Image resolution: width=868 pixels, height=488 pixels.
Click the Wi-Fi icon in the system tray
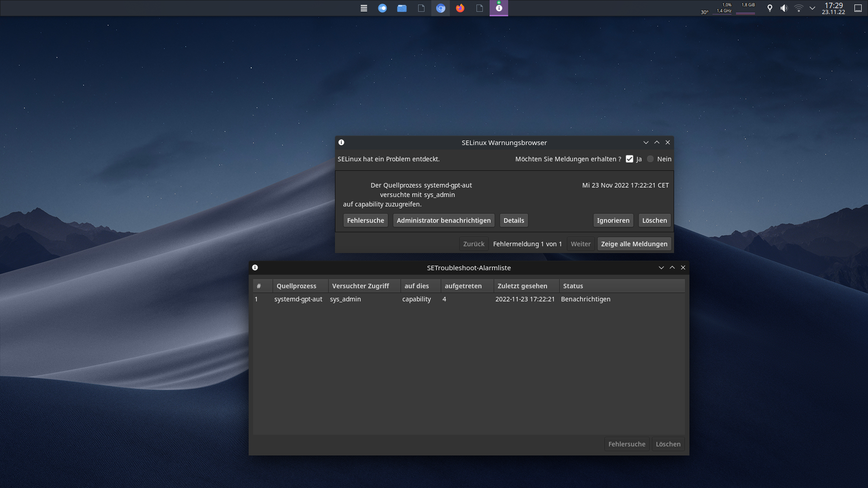798,8
